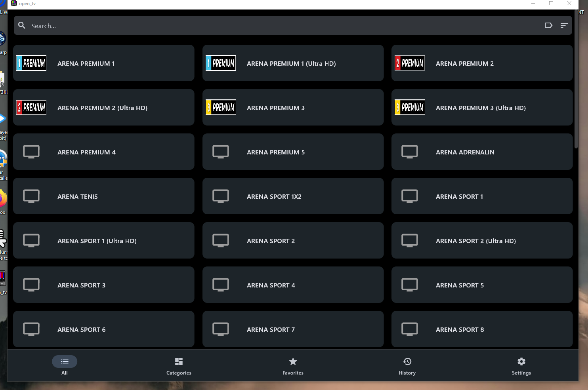Select the ARENA SPORT 8 channel name
Viewport: 588px width, 390px height.
point(460,329)
